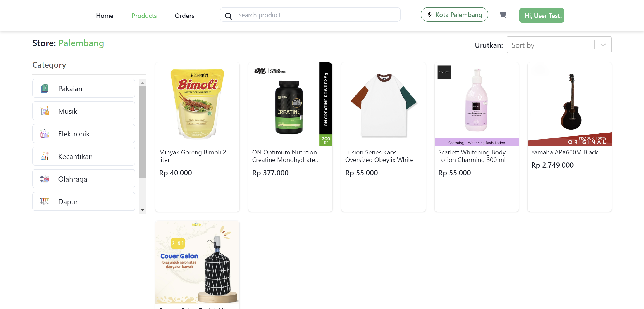Click the Palembang store link
Viewport: 644px width, 309px height.
pyautogui.click(x=81, y=43)
